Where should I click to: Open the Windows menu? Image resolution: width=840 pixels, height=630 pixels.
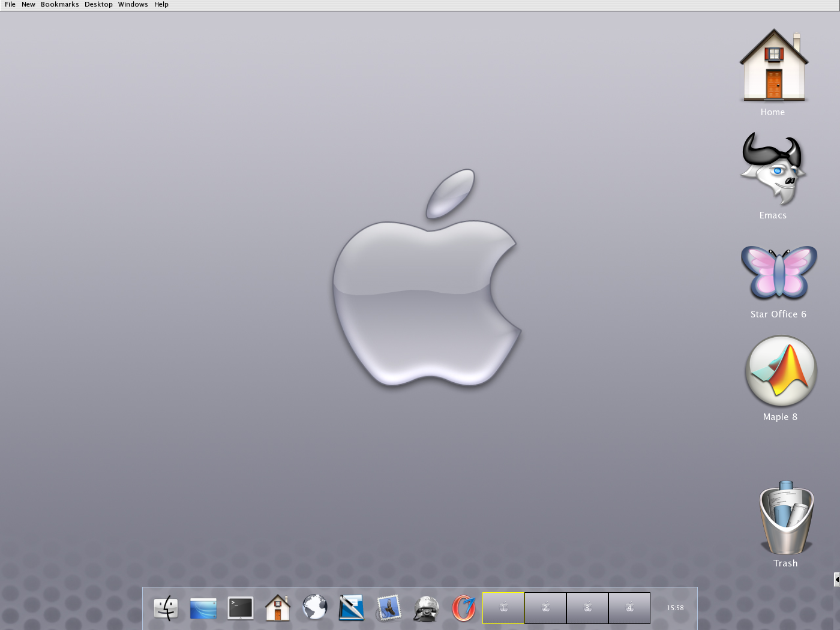tap(133, 4)
